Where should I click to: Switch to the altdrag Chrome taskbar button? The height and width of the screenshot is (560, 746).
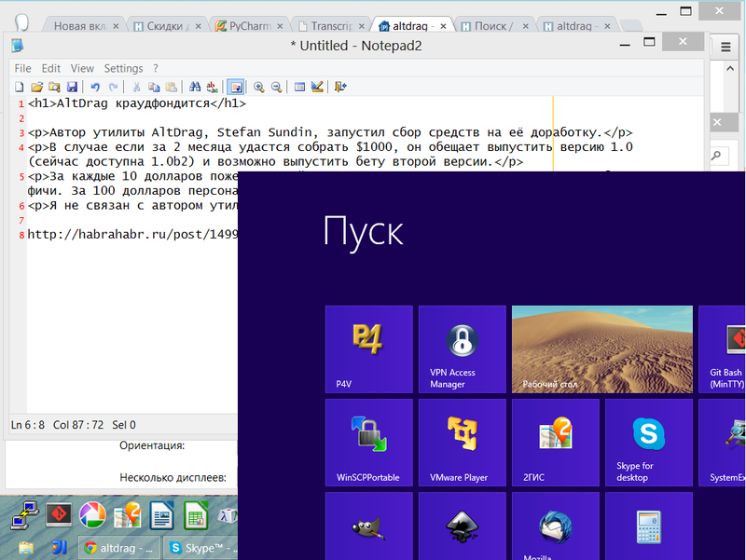(118, 548)
